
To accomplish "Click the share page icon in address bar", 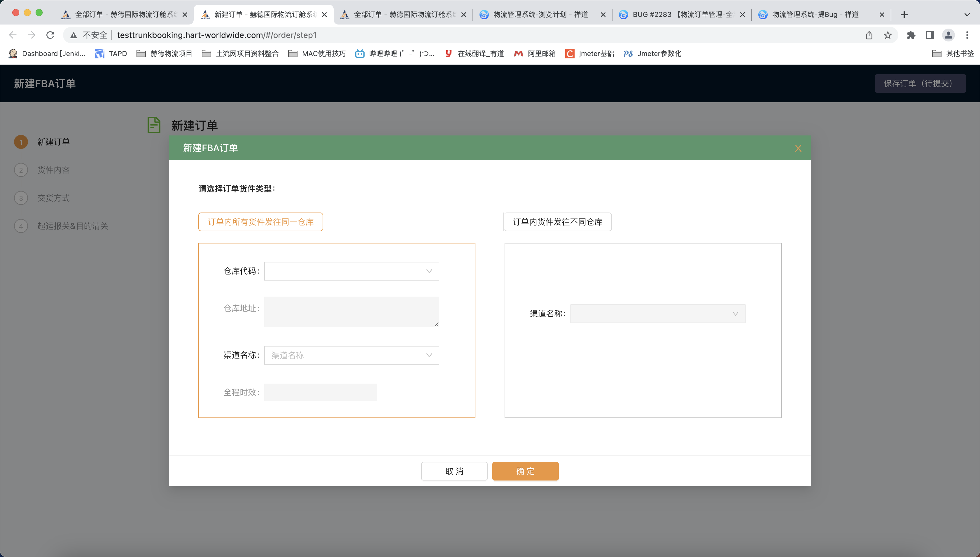I will tap(869, 35).
